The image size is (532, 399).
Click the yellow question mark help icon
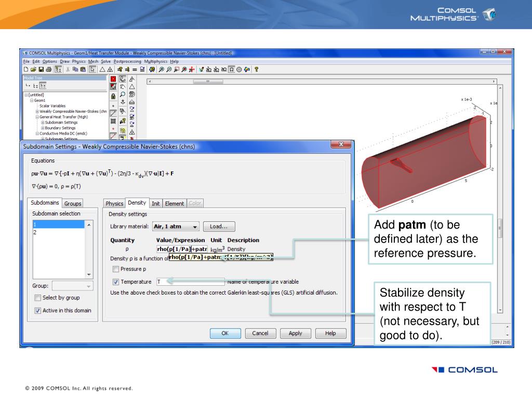pyautogui.click(x=257, y=70)
